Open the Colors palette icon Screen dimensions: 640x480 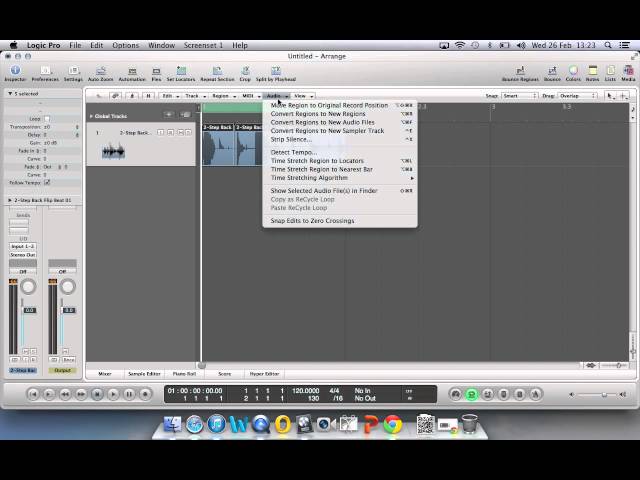tap(573, 73)
